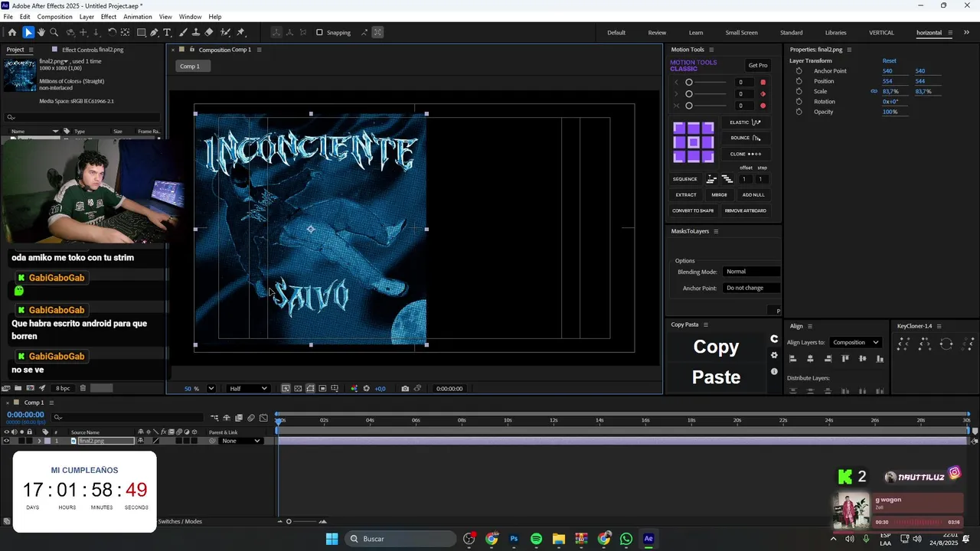Open Align Layers to Composition dropdown

855,342
